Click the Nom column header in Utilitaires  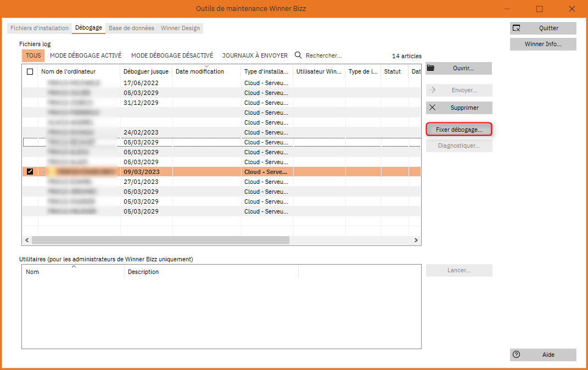coord(73,272)
